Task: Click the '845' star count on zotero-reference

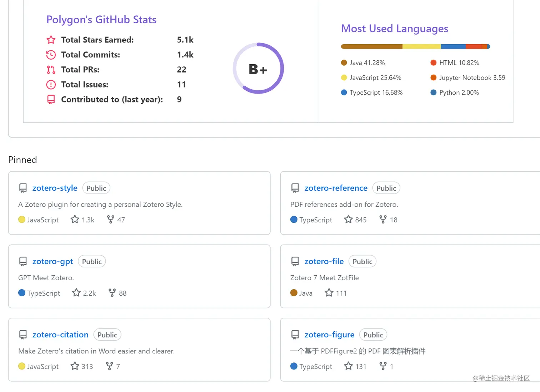Action: pos(361,220)
